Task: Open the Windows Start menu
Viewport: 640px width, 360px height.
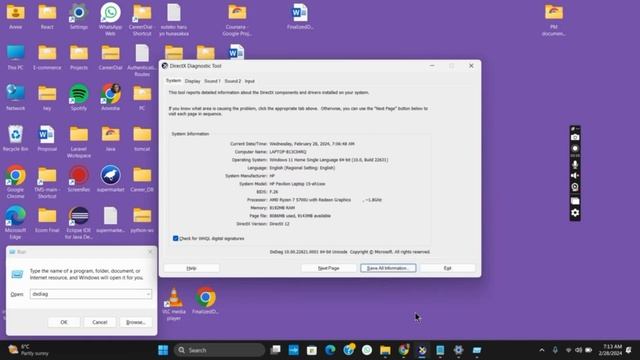Action: [x=163, y=350]
